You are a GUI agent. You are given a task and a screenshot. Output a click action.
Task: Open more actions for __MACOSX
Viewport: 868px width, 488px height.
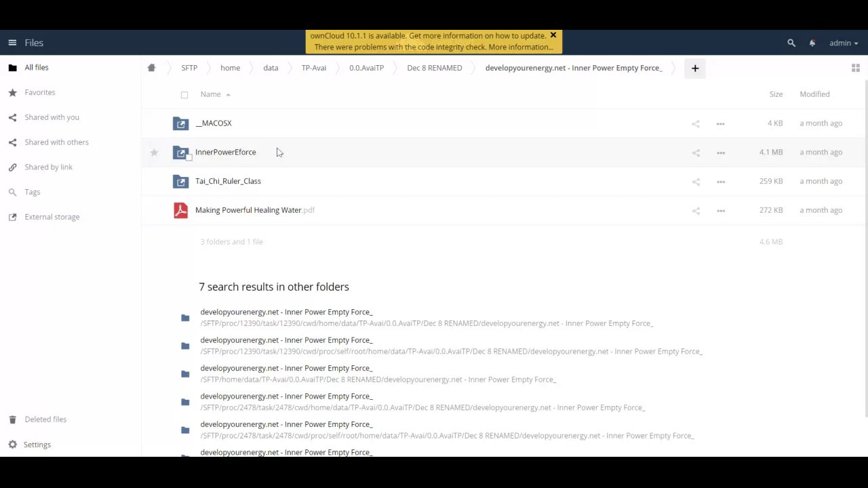click(x=720, y=123)
